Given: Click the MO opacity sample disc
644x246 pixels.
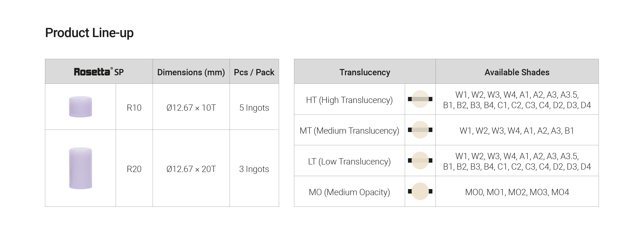Looking at the screenshot, I should click(420, 191).
